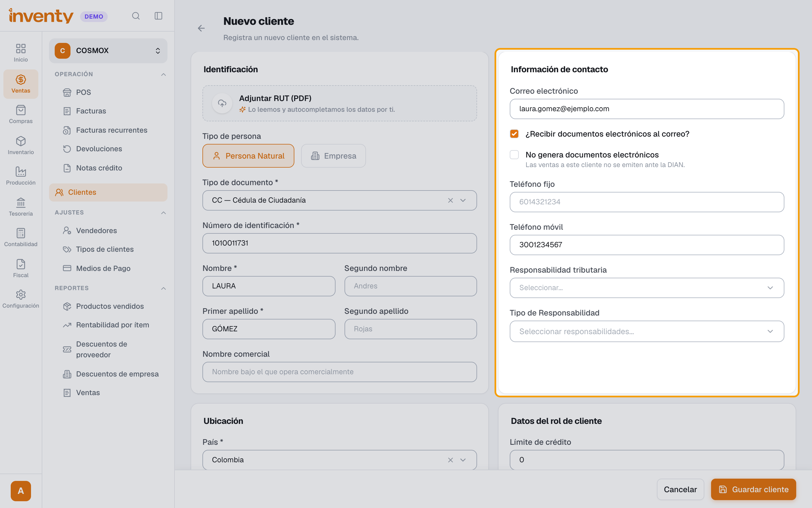
Task: Check No genera documentos electrónicos
Action: [514, 155]
